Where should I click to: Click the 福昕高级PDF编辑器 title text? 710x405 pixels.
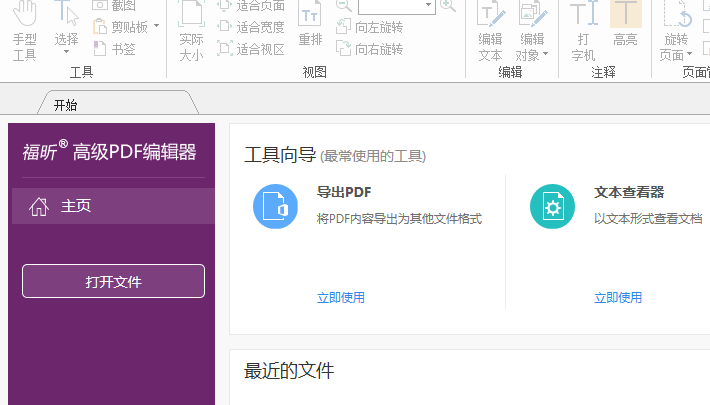(109, 151)
